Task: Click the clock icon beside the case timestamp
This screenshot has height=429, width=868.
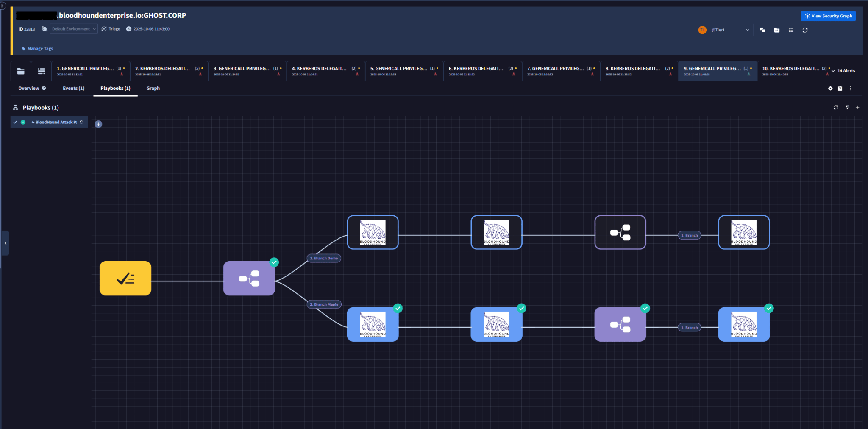Action: (x=129, y=29)
